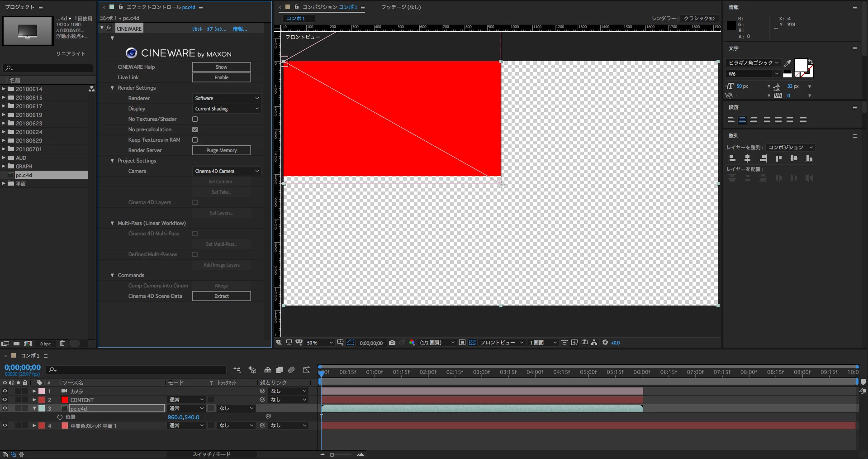Image resolution: width=868 pixels, height=459 pixels.
Task: Click the pc.c4d thumbnail in Project panel
Action: (28, 31)
